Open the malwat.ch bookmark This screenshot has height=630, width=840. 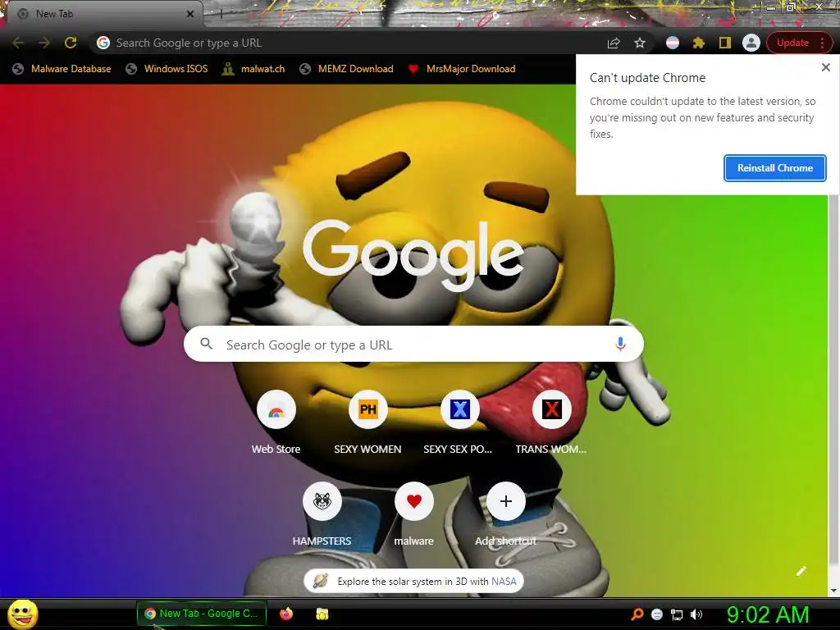pyautogui.click(x=254, y=69)
